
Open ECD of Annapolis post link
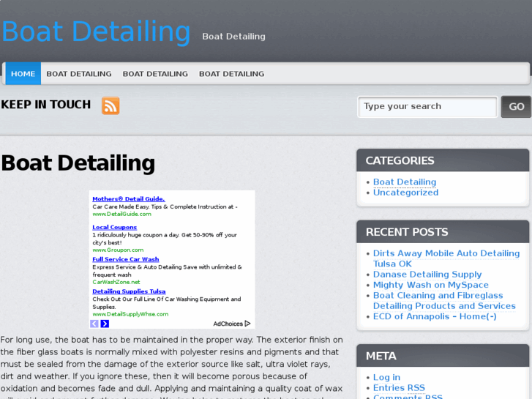tap(435, 316)
